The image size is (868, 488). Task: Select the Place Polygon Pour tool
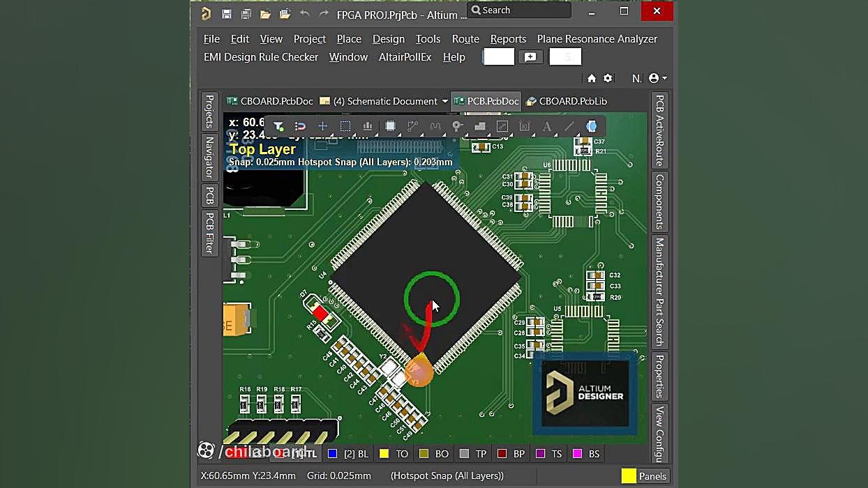[x=479, y=126]
